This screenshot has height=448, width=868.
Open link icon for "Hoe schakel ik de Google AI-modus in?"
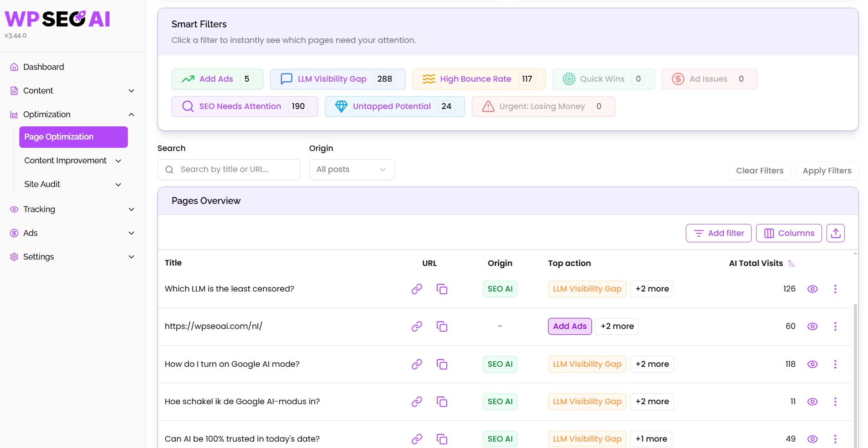pos(417,401)
